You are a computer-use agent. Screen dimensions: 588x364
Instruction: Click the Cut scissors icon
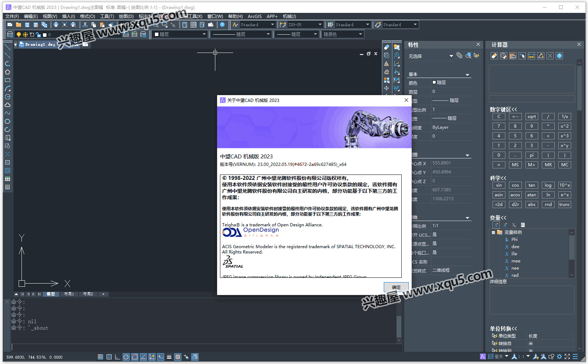pyautogui.click(x=85, y=25)
